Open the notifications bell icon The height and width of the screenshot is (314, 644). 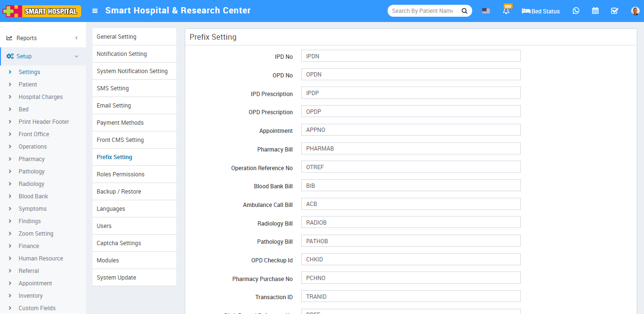(x=506, y=11)
